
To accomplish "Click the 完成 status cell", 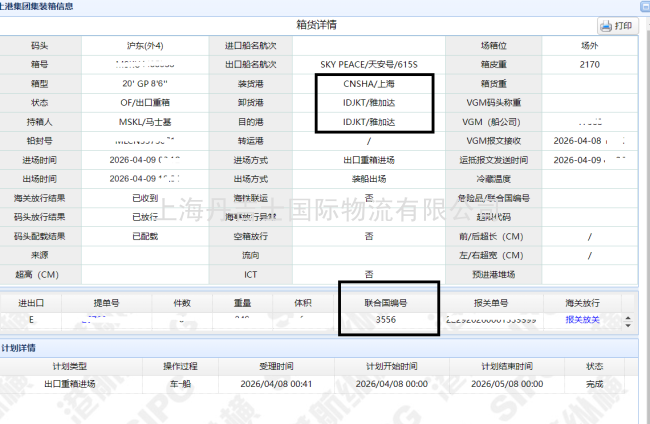I will pos(595,383).
